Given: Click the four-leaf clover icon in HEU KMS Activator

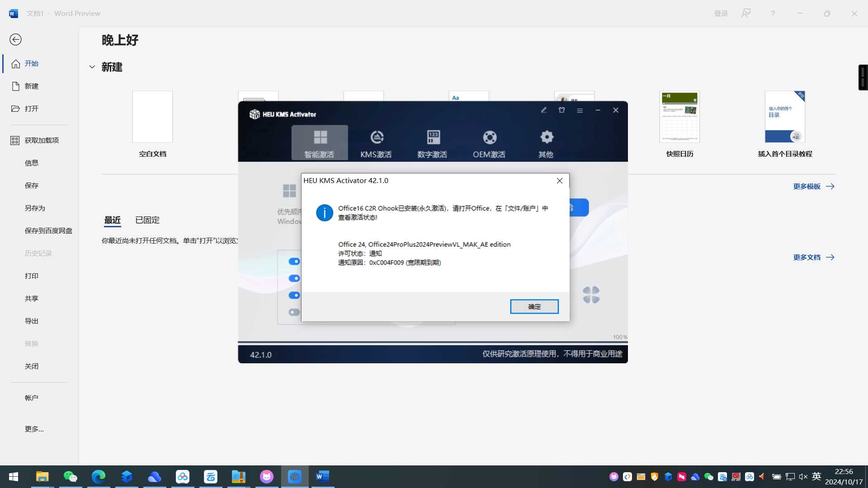Looking at the screenshot, I should 591,295.
